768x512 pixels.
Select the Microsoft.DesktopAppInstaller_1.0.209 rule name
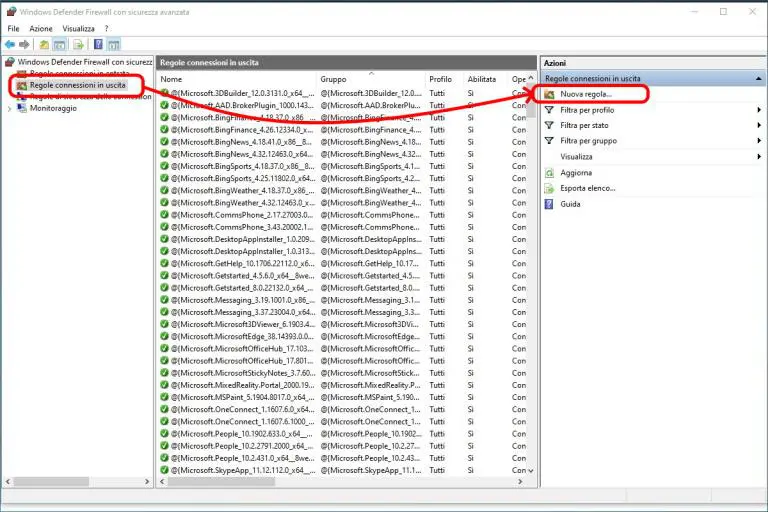coord(242,239)
